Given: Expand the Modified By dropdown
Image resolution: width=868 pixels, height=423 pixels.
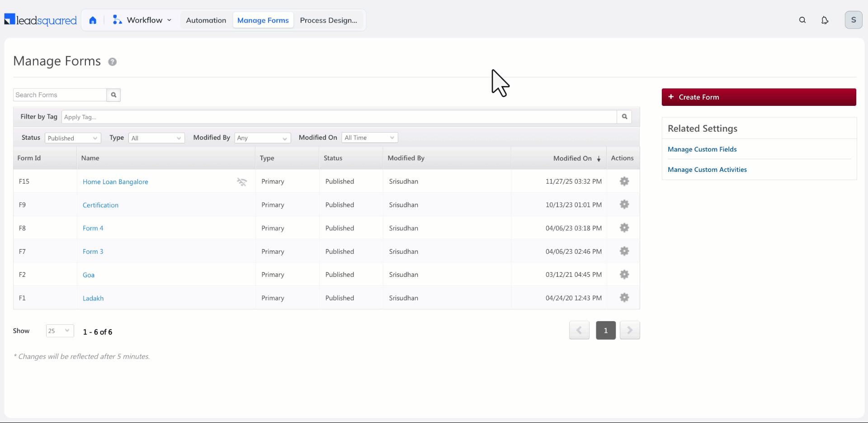Looking at the screenshot, I should (x=263, y=138).
